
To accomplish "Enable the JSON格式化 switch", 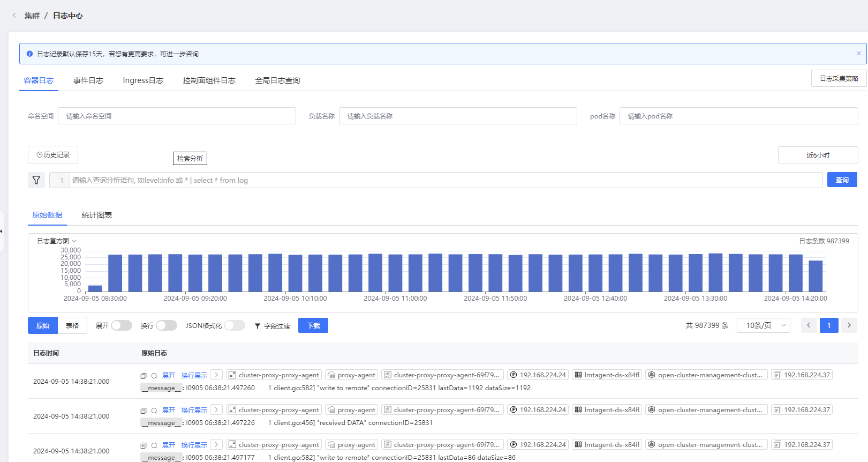I will [x=235, y=325].
